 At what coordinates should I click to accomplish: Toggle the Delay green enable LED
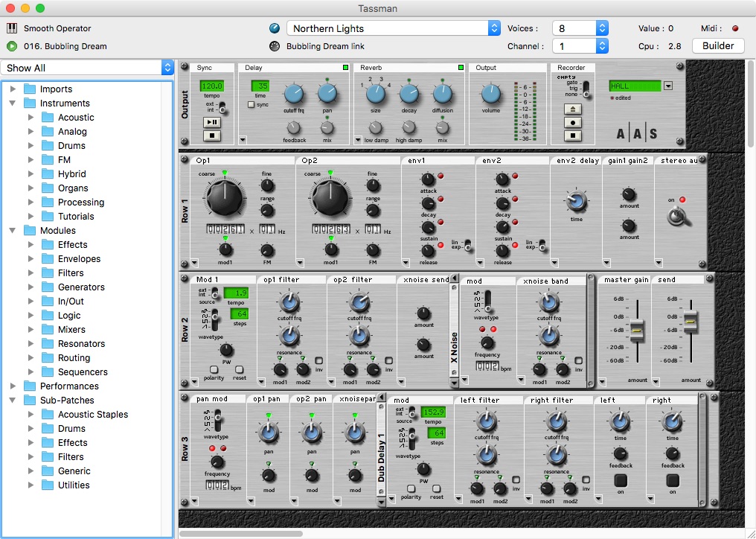point(345,68)
